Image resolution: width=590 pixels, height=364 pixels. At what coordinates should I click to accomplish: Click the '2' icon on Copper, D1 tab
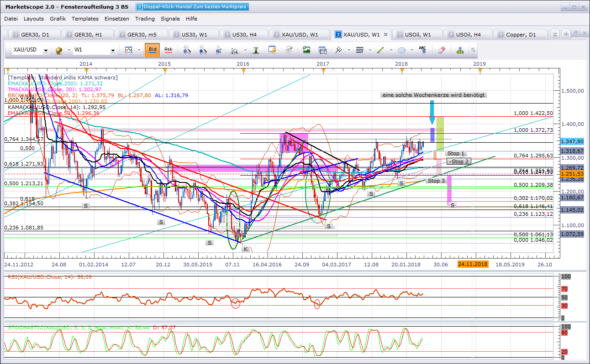point(501,35)
